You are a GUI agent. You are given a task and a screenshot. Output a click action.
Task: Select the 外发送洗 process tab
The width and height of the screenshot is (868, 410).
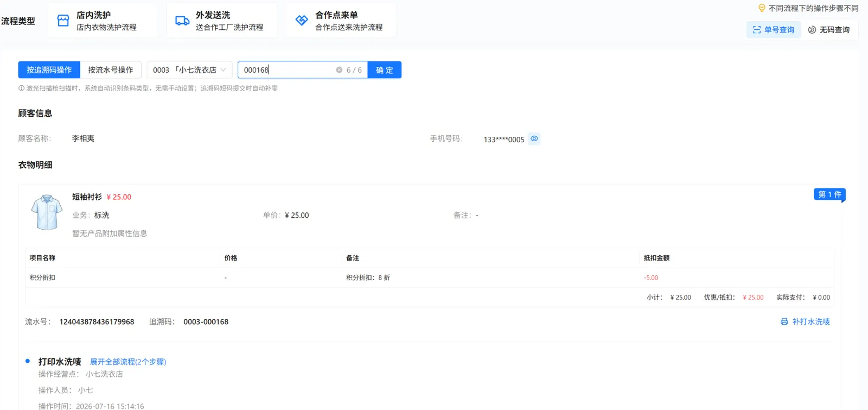click(x=222, y=21)
